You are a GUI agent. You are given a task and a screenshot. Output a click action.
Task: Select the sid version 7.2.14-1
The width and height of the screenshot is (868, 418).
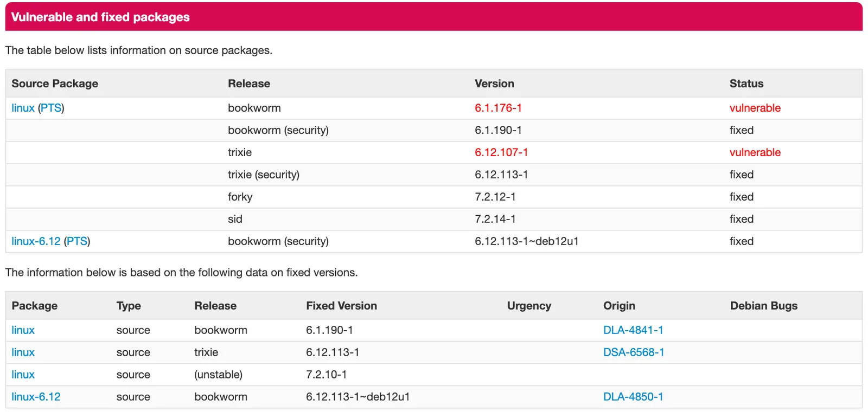[x=495, y=219]
